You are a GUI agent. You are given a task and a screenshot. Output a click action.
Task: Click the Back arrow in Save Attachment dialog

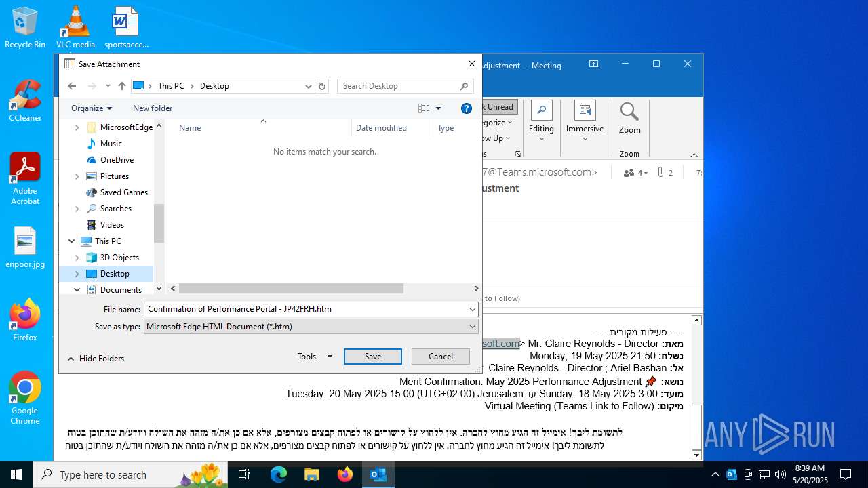[72, 86]
